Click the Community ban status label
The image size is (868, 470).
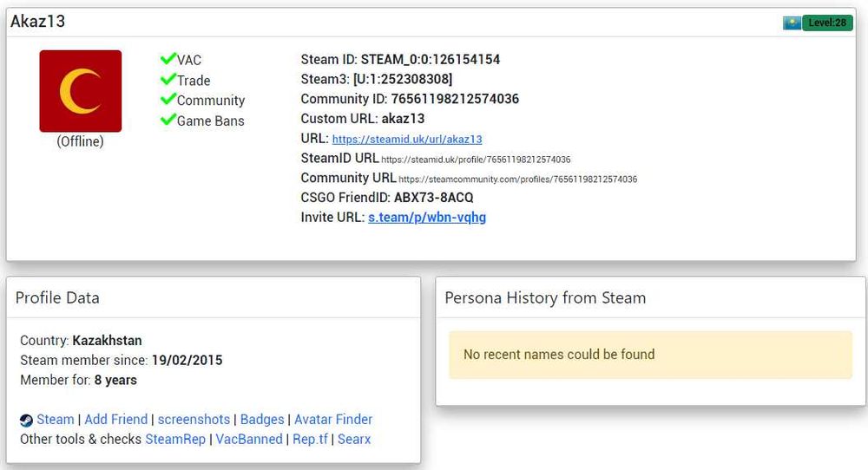tap(211, 100)
